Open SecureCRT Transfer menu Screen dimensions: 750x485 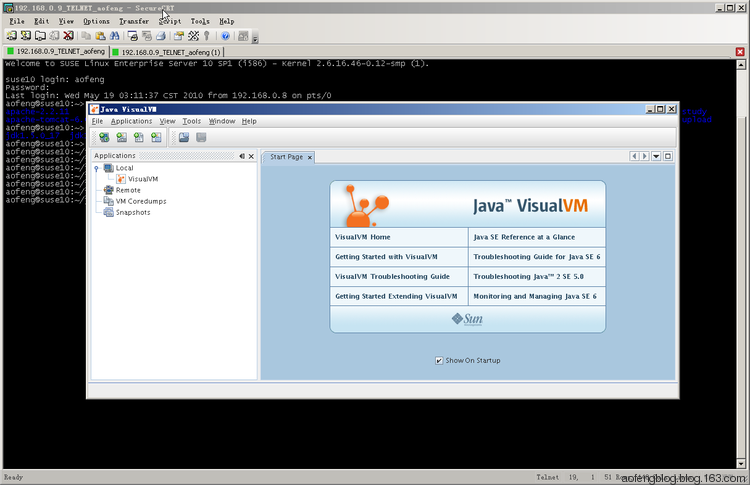(x=134, y=21)
